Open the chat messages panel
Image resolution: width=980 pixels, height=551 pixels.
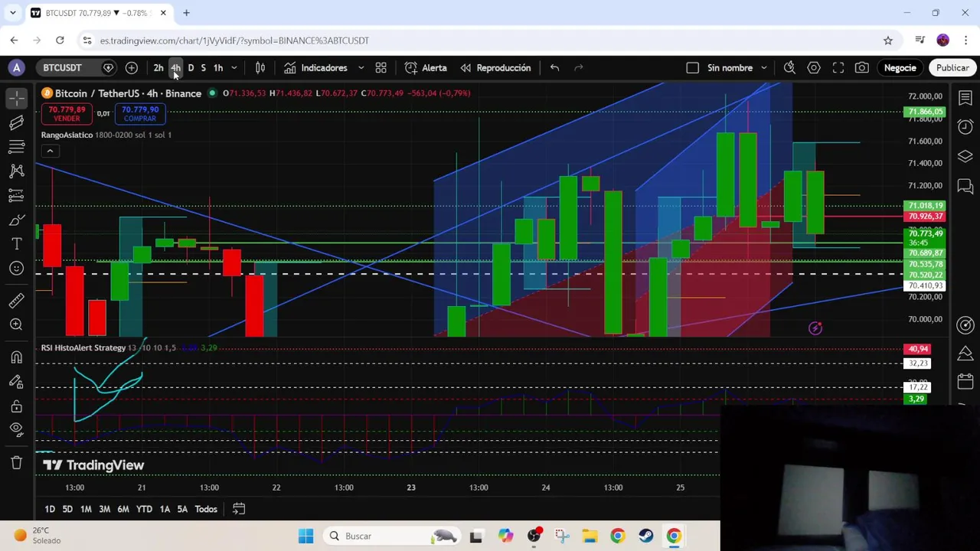tap(965, 186)
